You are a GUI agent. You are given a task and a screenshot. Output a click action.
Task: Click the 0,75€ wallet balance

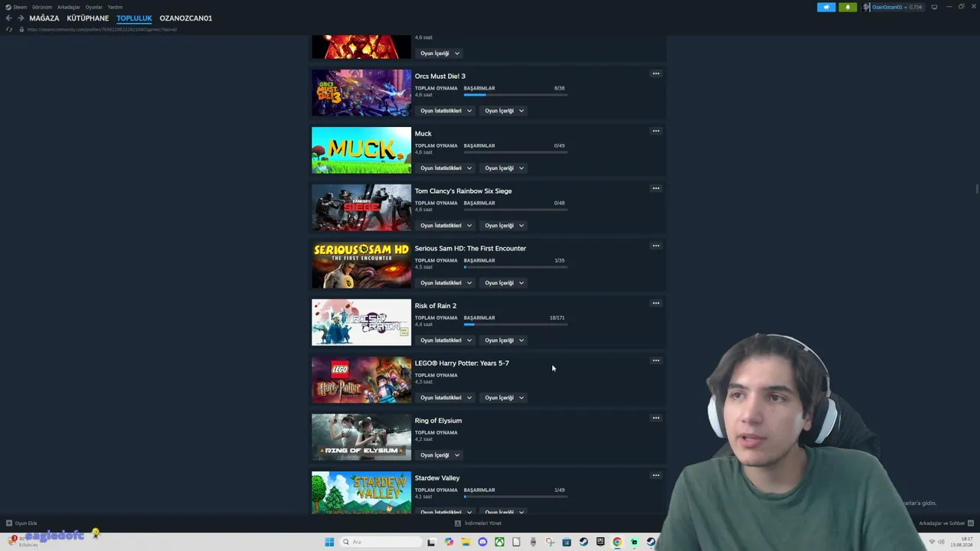click(x=915, y=7)
